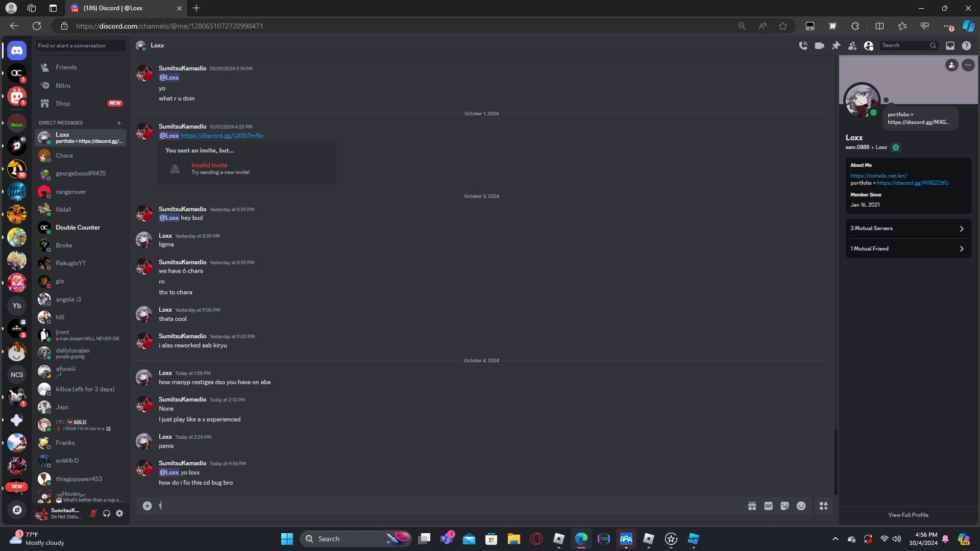Expand 1 Mutual Friend
Image resolution: width=980 pixels, height=551 pixels.
[908, 248]
